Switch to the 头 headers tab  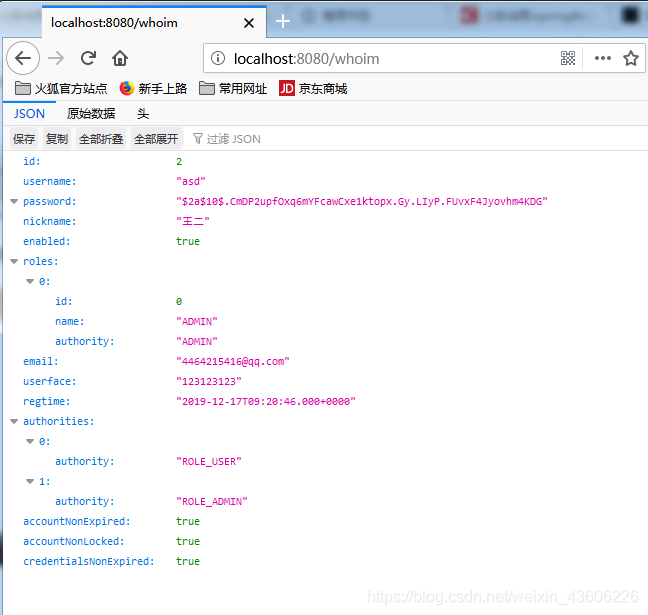tap(143, 113)
